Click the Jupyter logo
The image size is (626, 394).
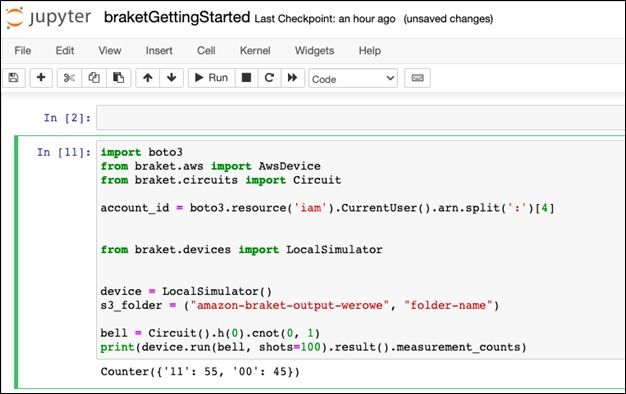pyautogui.click(x=49, y=18)
